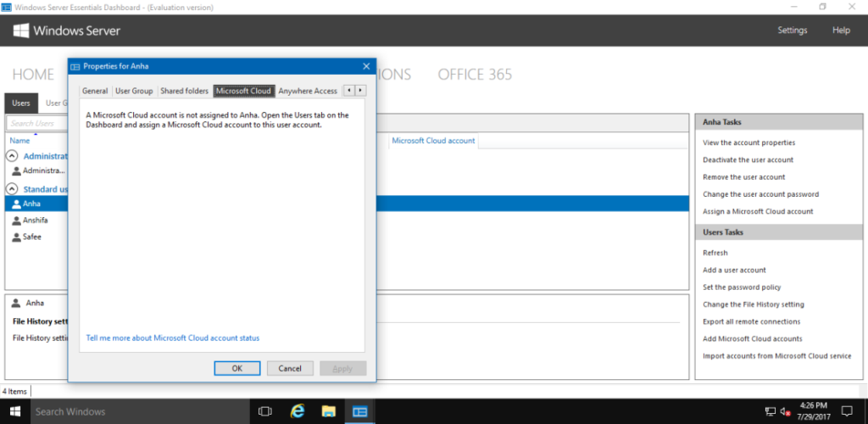
Task: Click Export all remote connections
Action: [x=751, y=321]
